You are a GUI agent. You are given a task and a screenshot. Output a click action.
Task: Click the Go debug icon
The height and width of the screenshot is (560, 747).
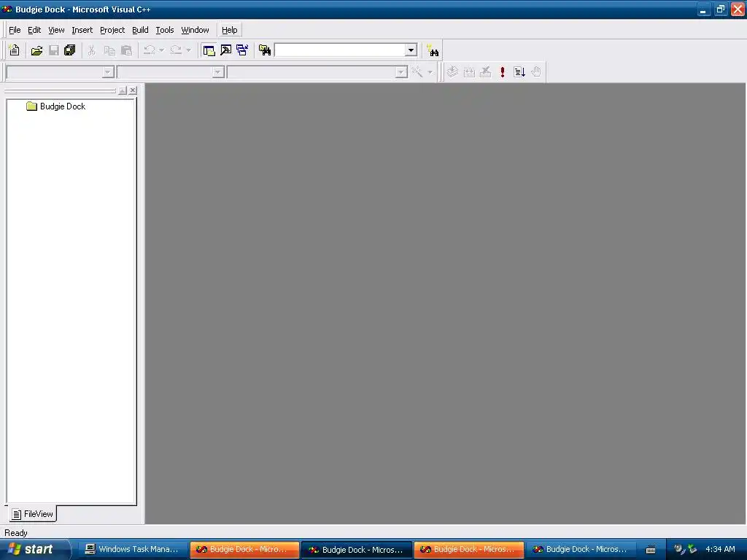pyautogui.click(x=519, y=72)
